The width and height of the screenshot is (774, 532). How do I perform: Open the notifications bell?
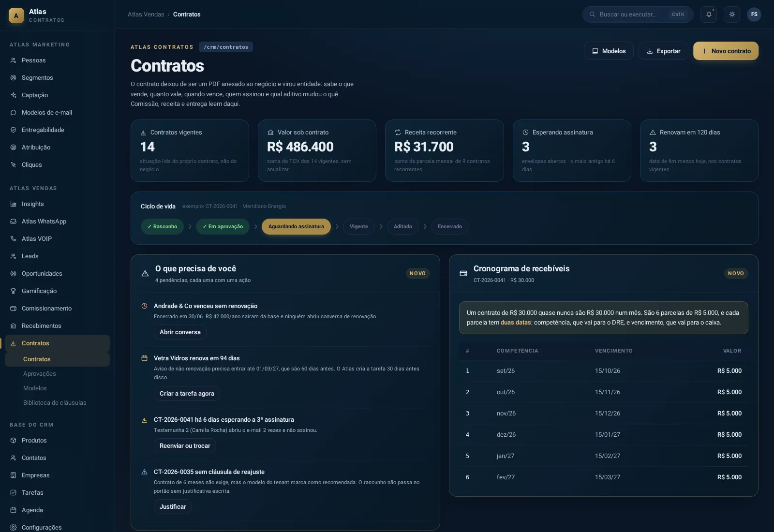coord(709,15)
